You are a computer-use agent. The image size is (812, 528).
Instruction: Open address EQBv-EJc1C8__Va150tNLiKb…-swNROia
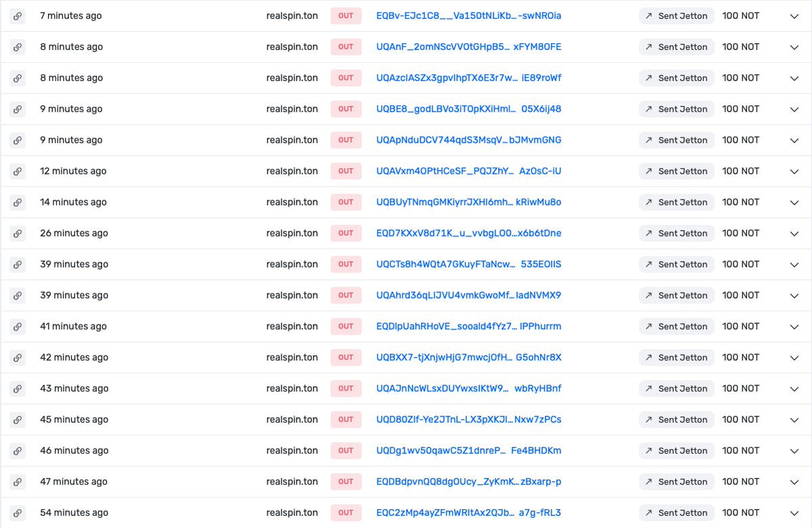pos(469,16)
